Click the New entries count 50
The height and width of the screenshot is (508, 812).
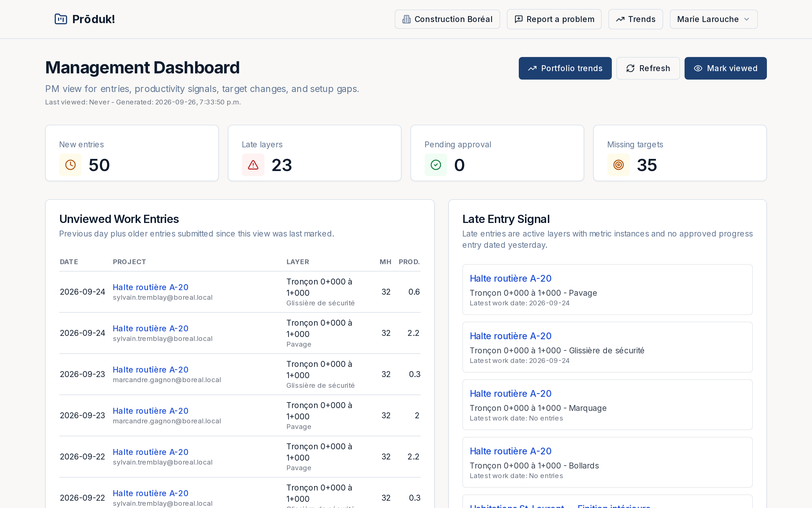(x=99, y=165)
